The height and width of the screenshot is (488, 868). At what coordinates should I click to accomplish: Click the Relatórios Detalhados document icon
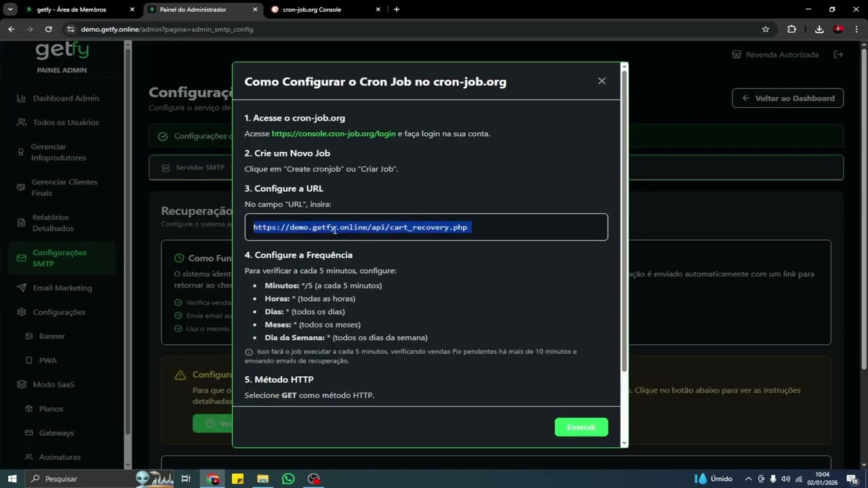(x=21, y=223)
